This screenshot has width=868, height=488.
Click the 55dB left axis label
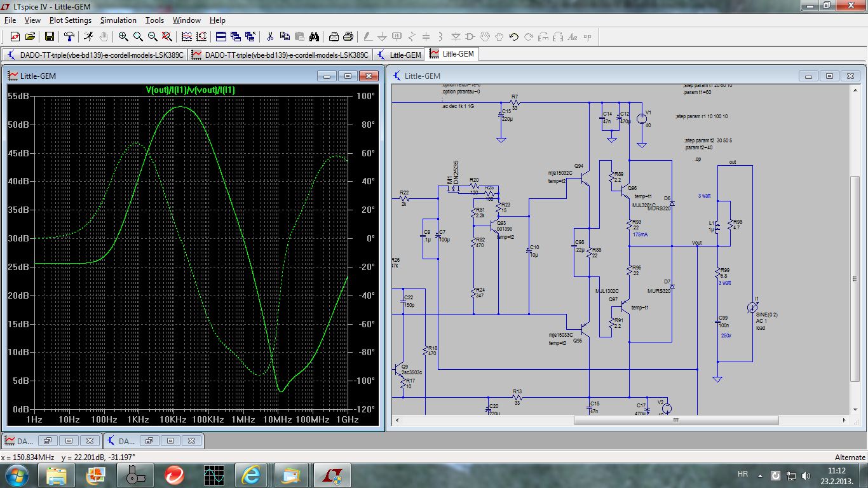tap(18, 96)
